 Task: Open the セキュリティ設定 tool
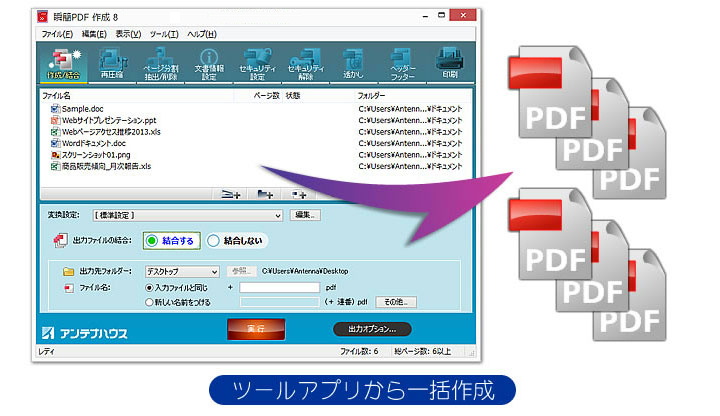pyautogui.click(x=257, y=63)
